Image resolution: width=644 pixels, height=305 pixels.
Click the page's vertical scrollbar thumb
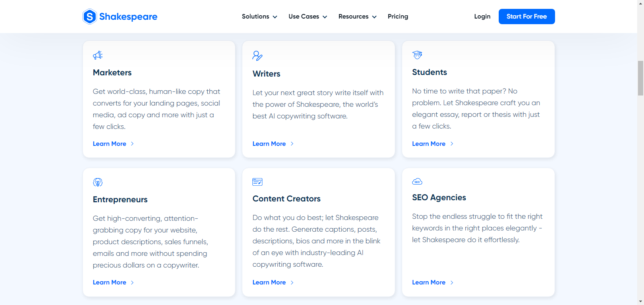(x=640, y=78)
